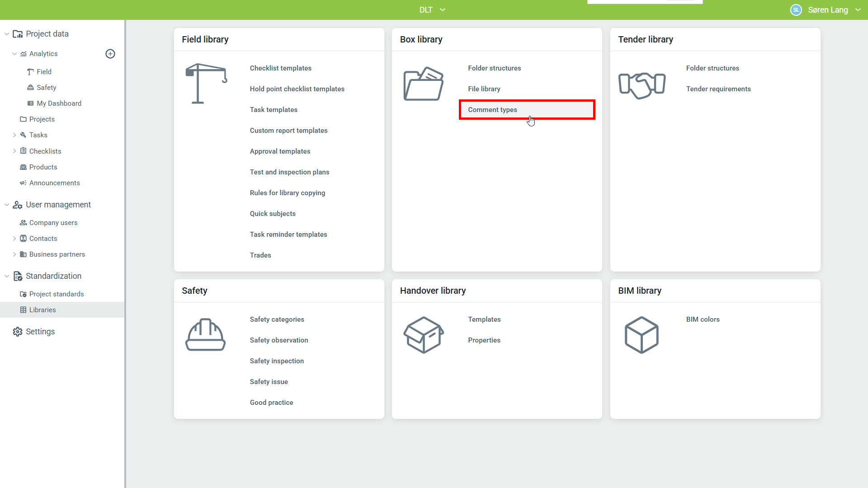Click the crane icon in Field library
868x488 pixels.
(x=206, y=84)
